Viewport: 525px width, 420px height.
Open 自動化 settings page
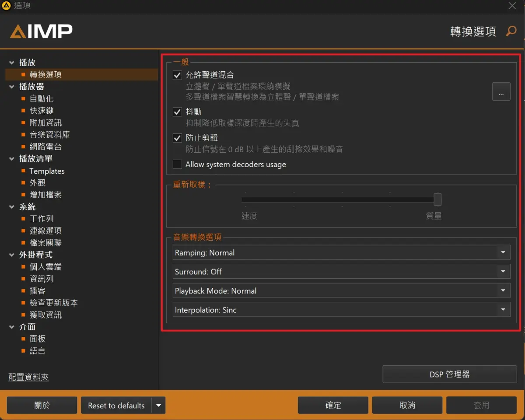pos(42,99)
